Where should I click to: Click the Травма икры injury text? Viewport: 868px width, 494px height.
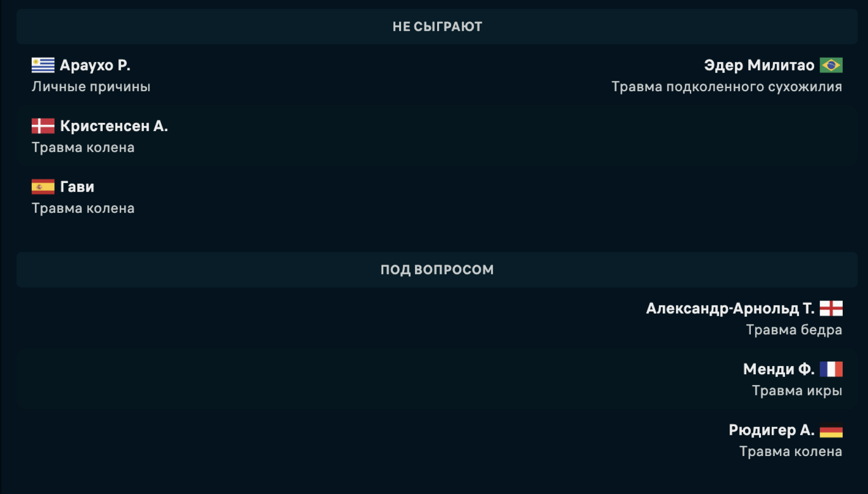(x=797, y=390)
